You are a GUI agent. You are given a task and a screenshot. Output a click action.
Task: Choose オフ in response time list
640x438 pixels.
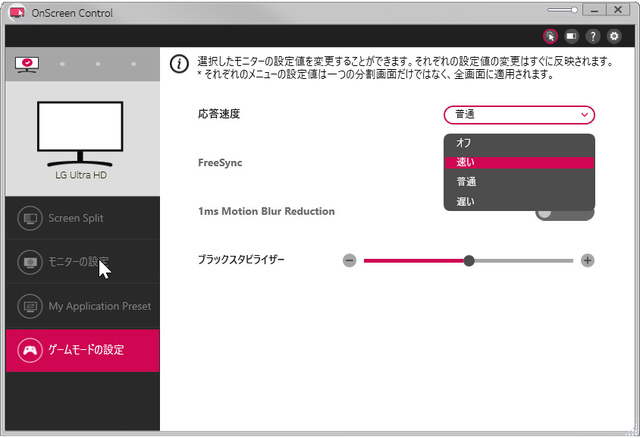(519, 143)
